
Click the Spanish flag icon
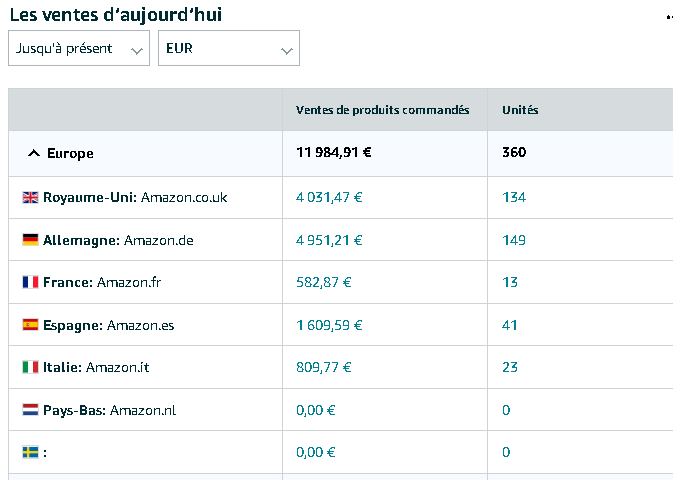point(30,325)
